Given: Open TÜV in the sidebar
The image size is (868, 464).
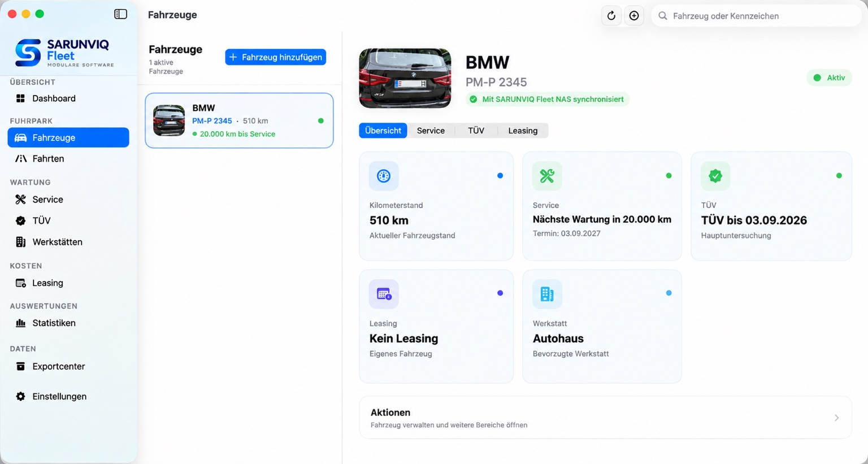Looking at the screenshot, I should pyautogui.click(x=68, y=220).
